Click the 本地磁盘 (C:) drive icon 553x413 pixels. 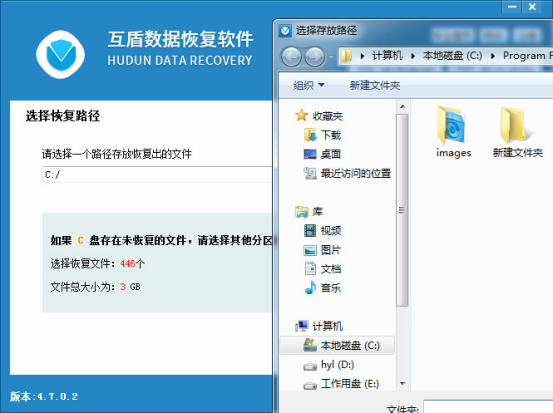310,345
